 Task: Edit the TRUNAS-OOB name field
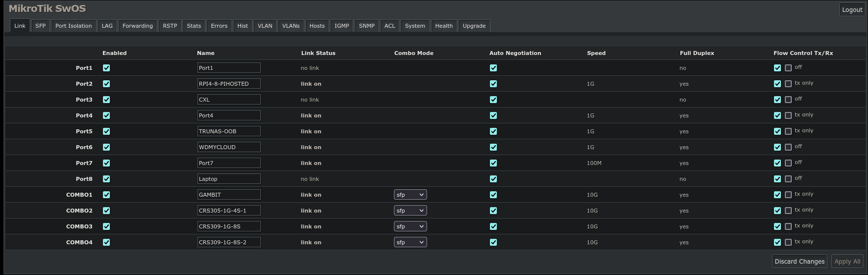pos(229,131)
